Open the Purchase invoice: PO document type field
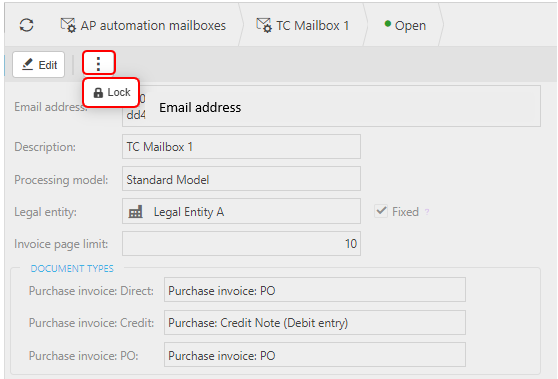This screenshot has width=558, height=379. [315, 355]
